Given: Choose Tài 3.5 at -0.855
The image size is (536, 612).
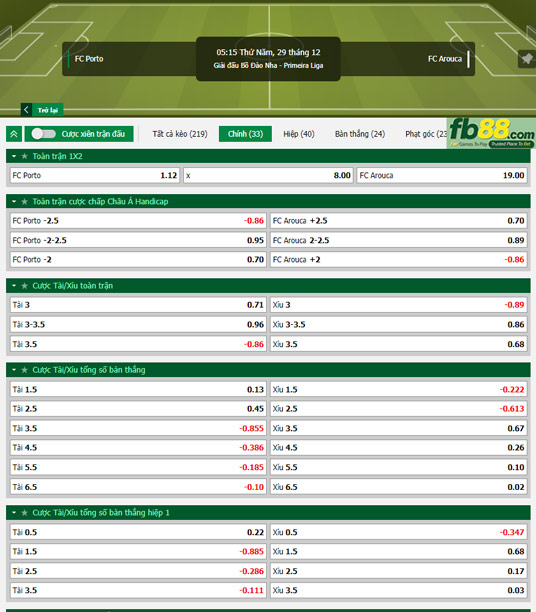Looking at the screenshot, I should click(x=138, y=428).
